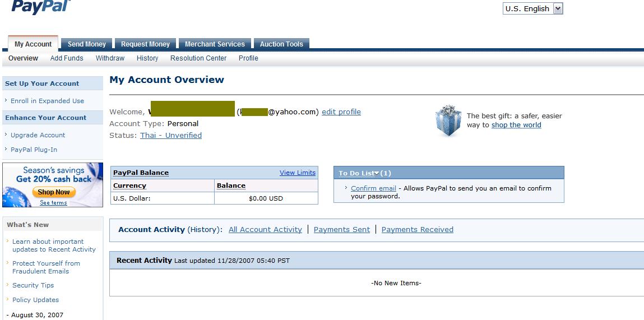View Payments Sent history
Image resolution: width=644 pixels, height=320 pixels.
(x=342, y=230)
